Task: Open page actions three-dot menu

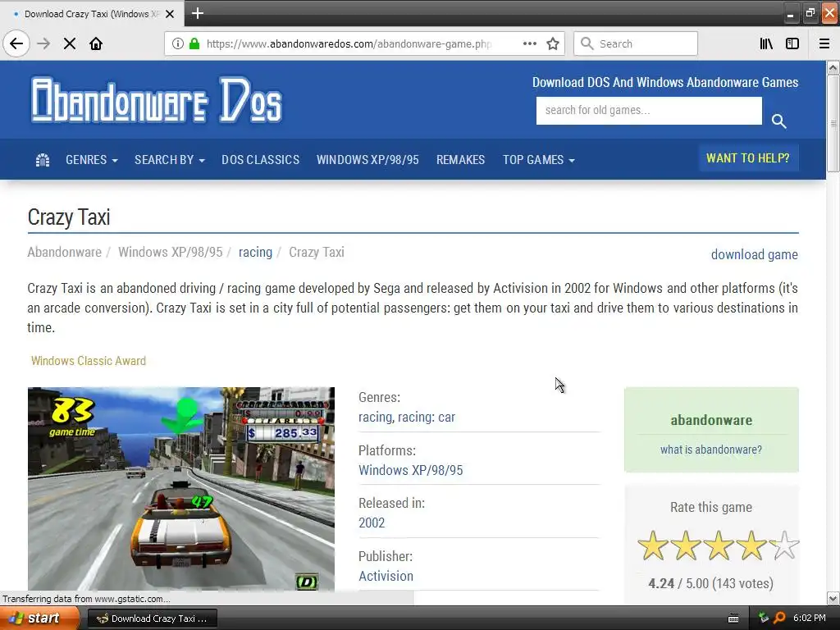Action: pyautogui.click(x=530, y=43)
